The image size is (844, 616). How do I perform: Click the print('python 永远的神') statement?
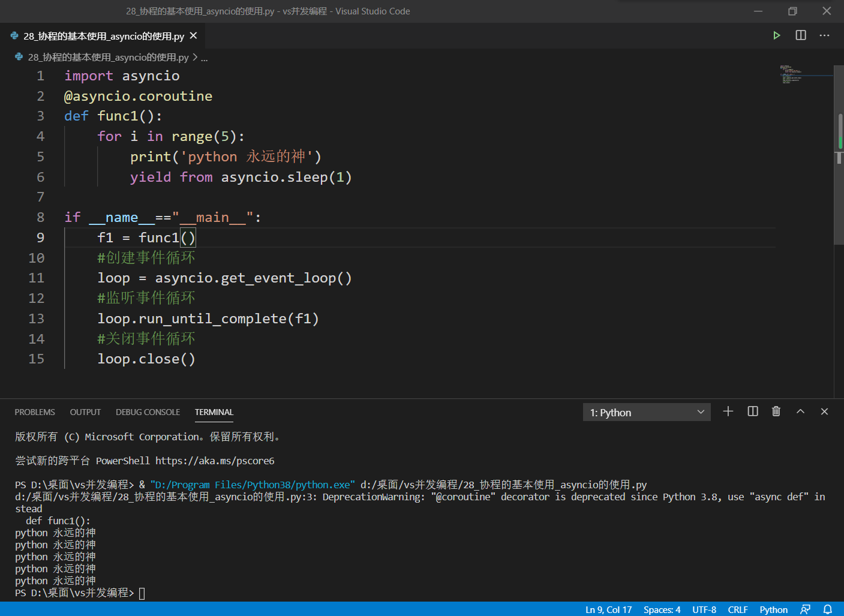tap(226, 157)
